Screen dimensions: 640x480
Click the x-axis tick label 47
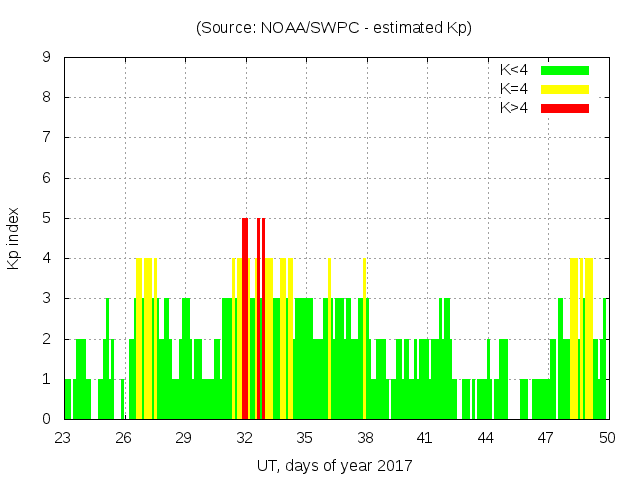(x=547, y=438)
